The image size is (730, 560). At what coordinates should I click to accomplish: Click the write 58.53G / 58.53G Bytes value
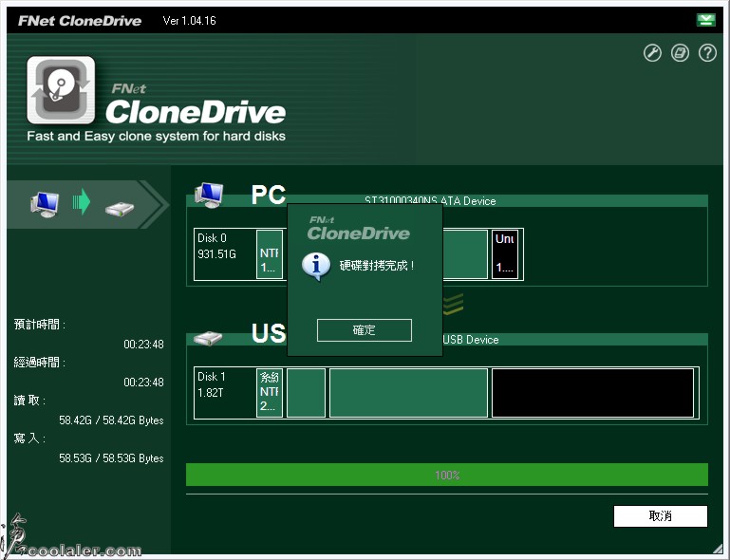(x=111, y=458)
